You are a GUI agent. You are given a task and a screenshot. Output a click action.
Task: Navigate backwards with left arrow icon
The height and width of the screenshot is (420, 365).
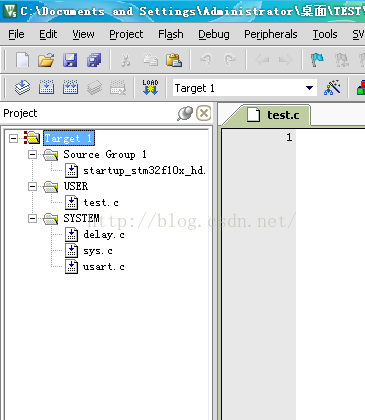tap(262, 60)
